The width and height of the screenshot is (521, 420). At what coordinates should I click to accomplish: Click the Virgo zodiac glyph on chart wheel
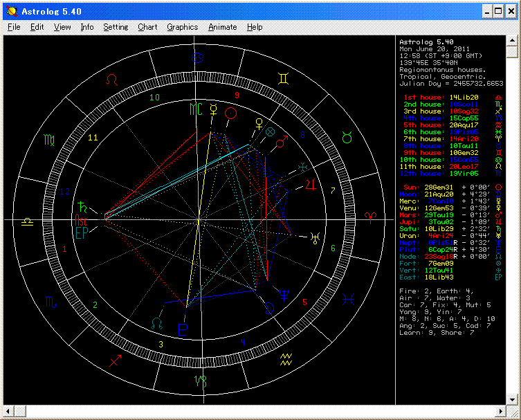pos(49,140)
